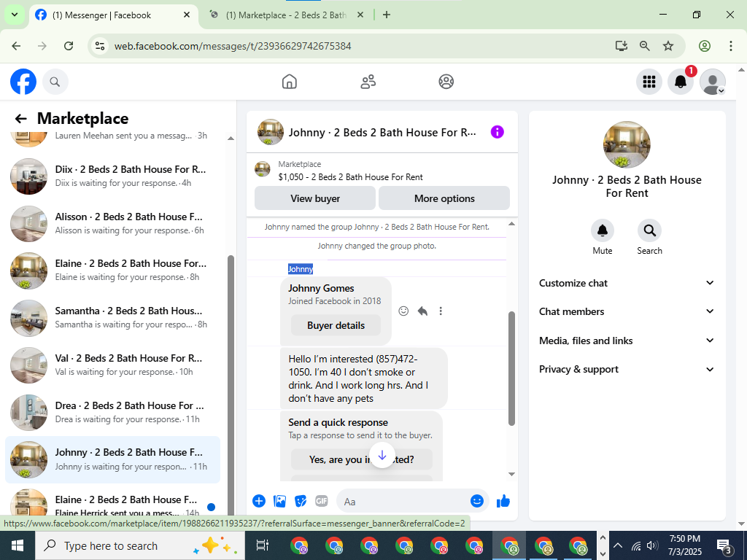Open Val conversation in list

point(113,365)
